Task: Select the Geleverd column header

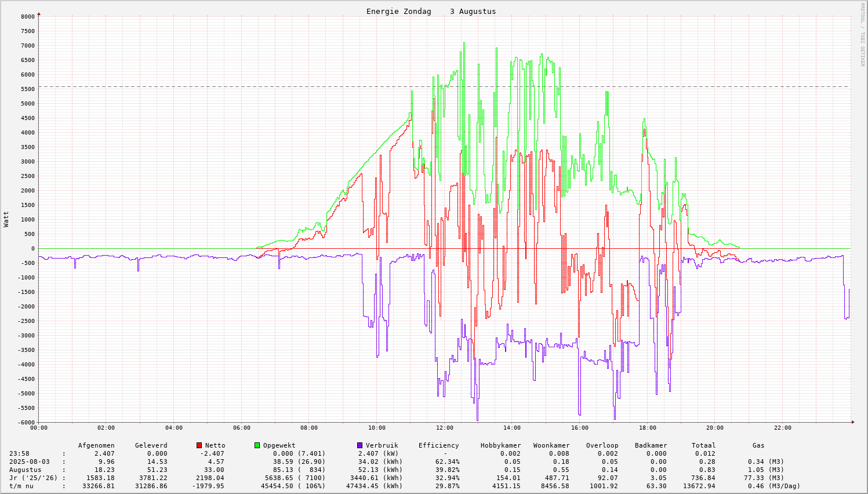Action: coord(151,445)
